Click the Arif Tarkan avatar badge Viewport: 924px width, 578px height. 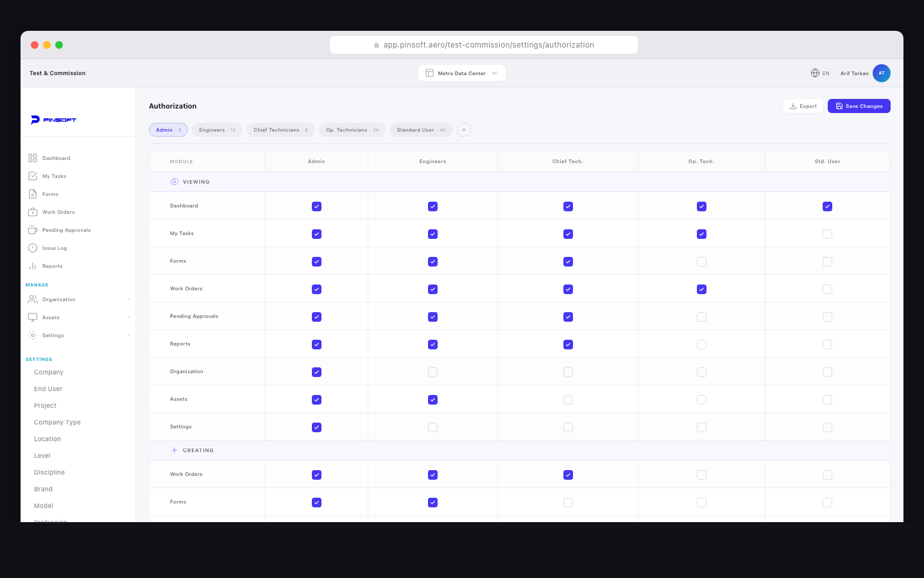click(882, 73)
